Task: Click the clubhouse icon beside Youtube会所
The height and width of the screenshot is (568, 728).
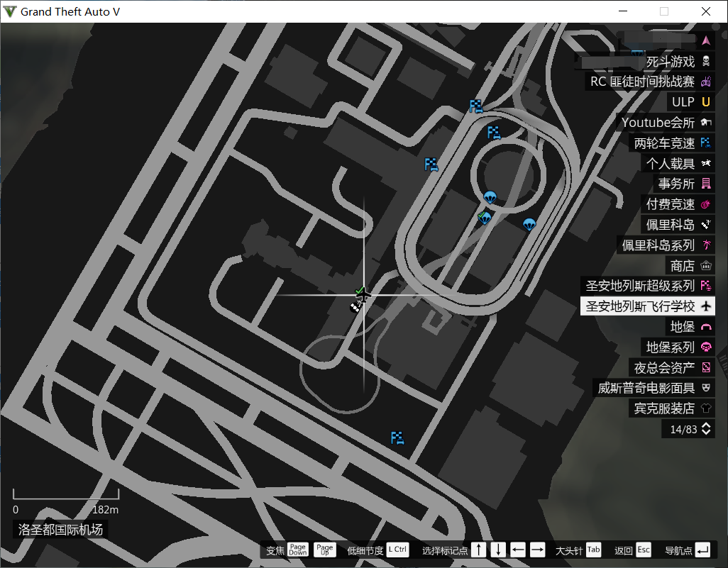Action: (706, 123)
